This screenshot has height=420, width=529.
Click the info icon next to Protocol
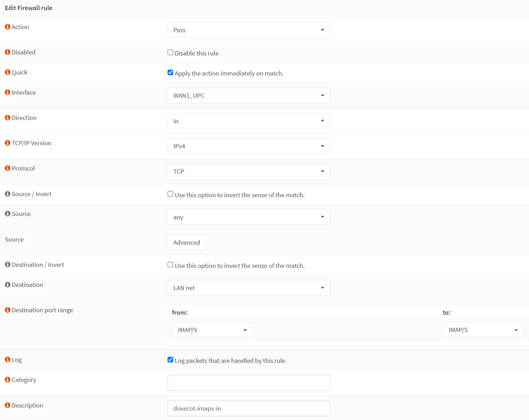tap(8, 168)
